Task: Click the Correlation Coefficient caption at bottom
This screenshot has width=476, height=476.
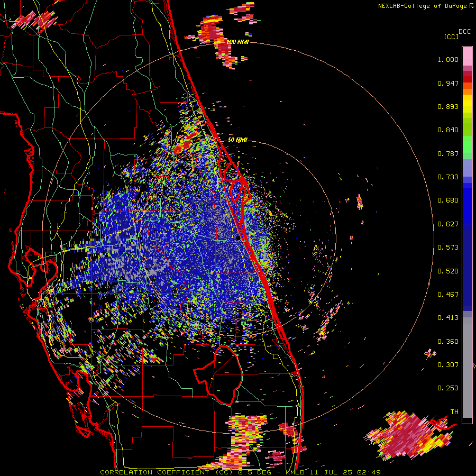Action: [240, 472]
